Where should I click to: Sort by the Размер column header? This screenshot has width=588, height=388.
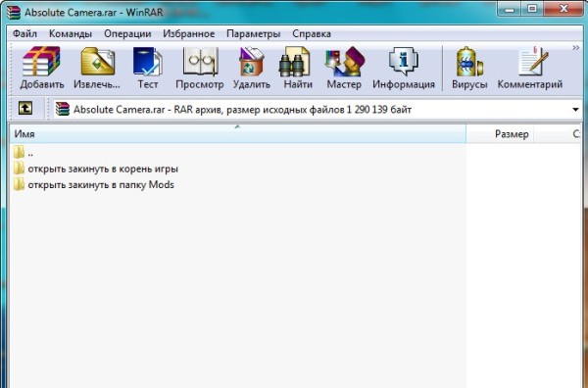(500, 134)
